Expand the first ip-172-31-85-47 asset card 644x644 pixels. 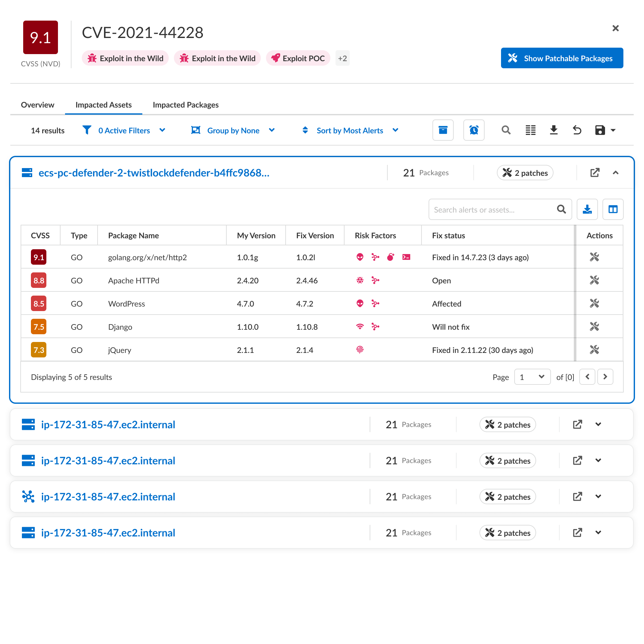(x=598, y=424)
